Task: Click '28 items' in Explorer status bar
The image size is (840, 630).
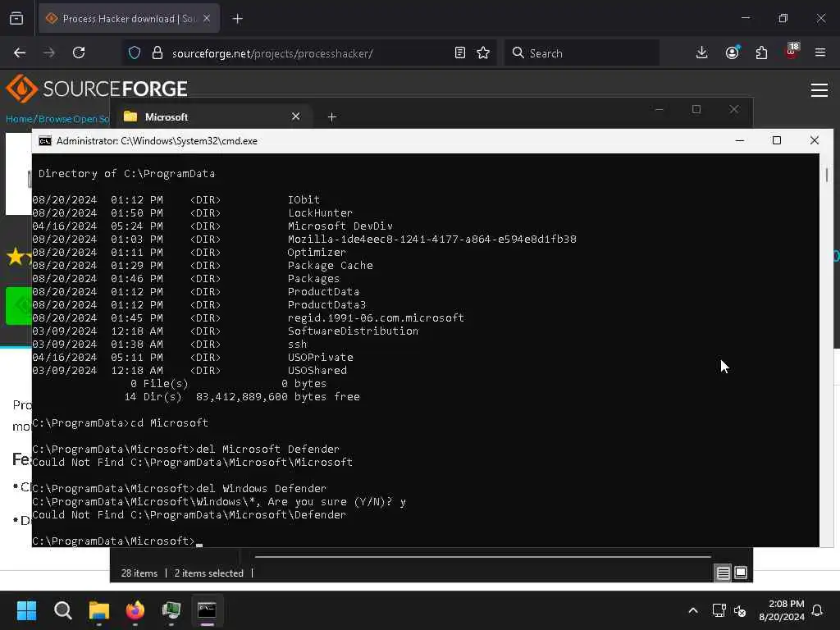Action: click(139, 573)
